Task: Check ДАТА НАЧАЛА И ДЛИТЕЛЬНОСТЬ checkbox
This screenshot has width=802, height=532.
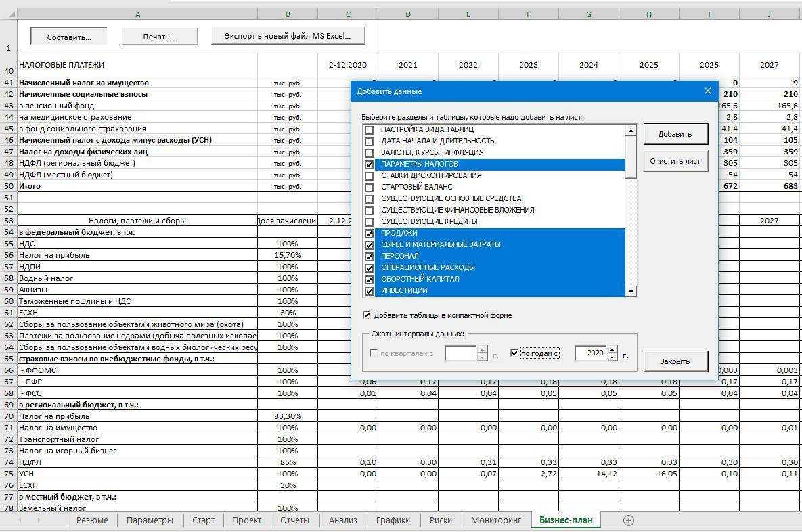Action: click(x=370, y=141)
